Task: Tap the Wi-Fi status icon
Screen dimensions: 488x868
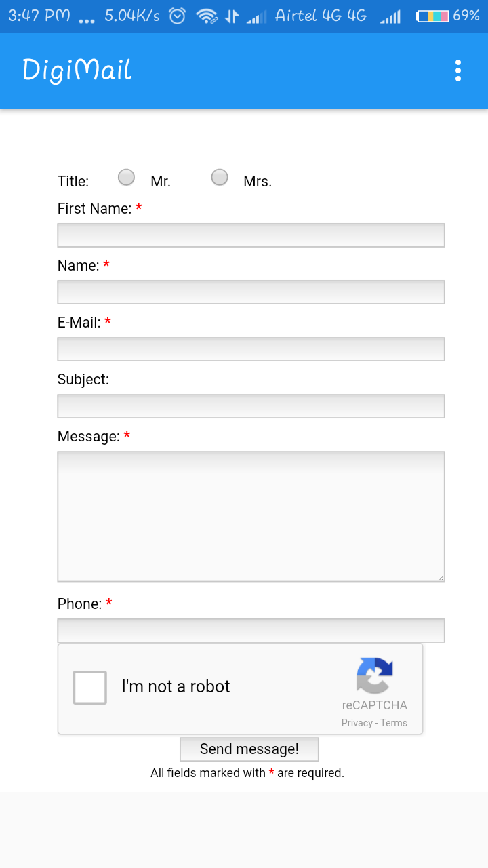Action: pos(207,15)
